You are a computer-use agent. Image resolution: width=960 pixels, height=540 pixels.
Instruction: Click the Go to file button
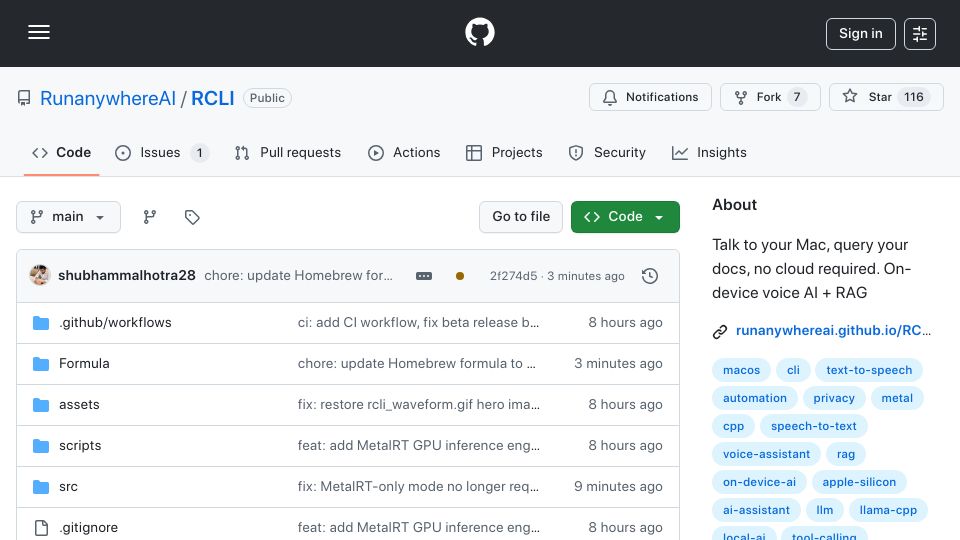521,217
